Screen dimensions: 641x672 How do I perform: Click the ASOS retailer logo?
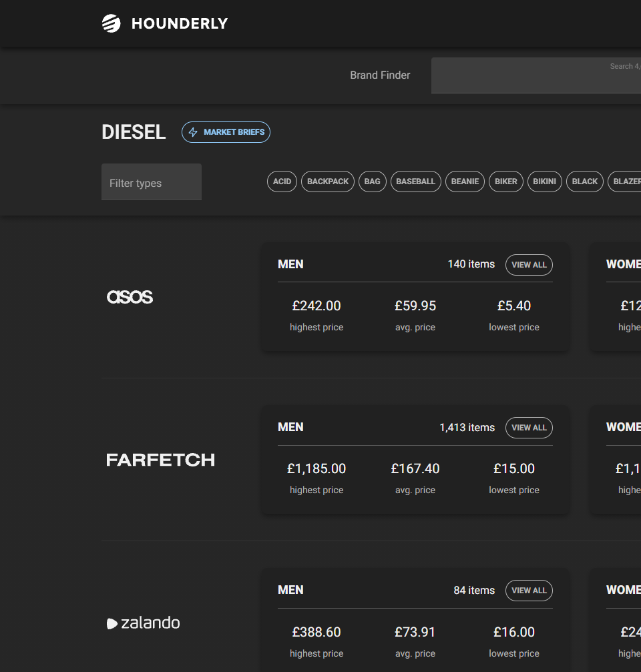click(130, 297)
